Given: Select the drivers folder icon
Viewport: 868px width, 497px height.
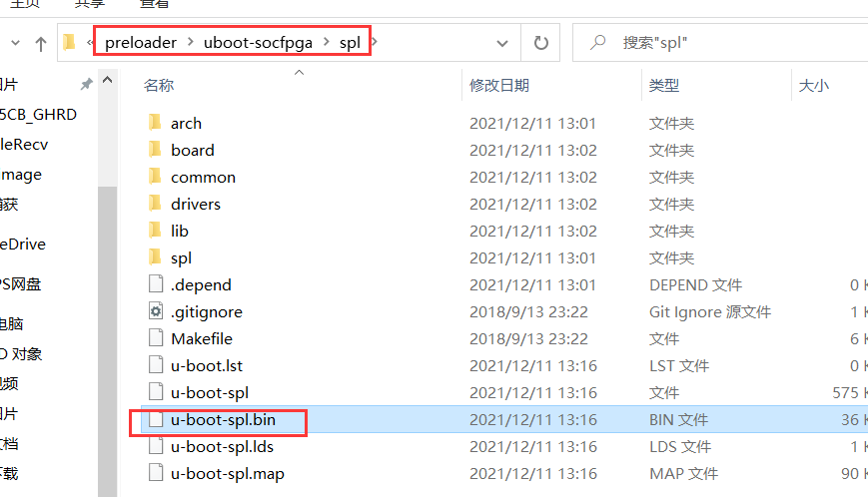Looking at the screenshot, I should pyautogui.click(x=155, y=204).
